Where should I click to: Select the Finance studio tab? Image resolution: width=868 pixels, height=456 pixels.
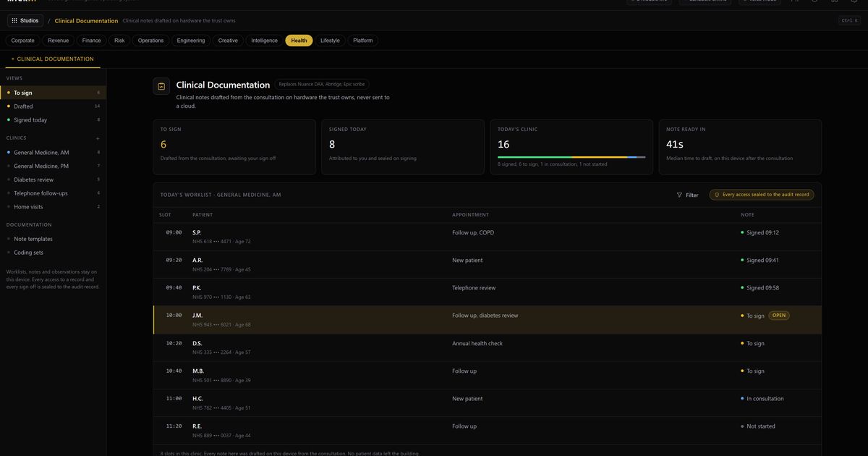click(x=91, y=41)
